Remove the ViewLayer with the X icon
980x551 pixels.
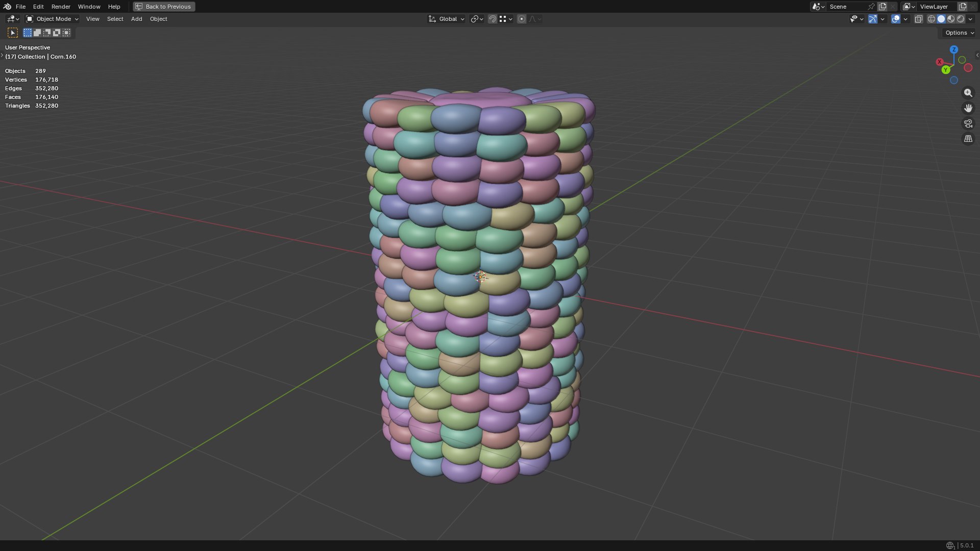point(972,7)
